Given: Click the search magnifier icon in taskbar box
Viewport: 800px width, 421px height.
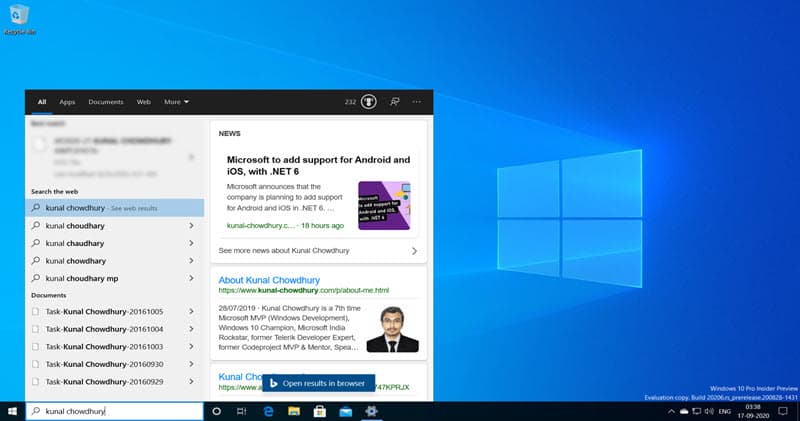Looking at the screenshot, I should (x=36, y=411).
